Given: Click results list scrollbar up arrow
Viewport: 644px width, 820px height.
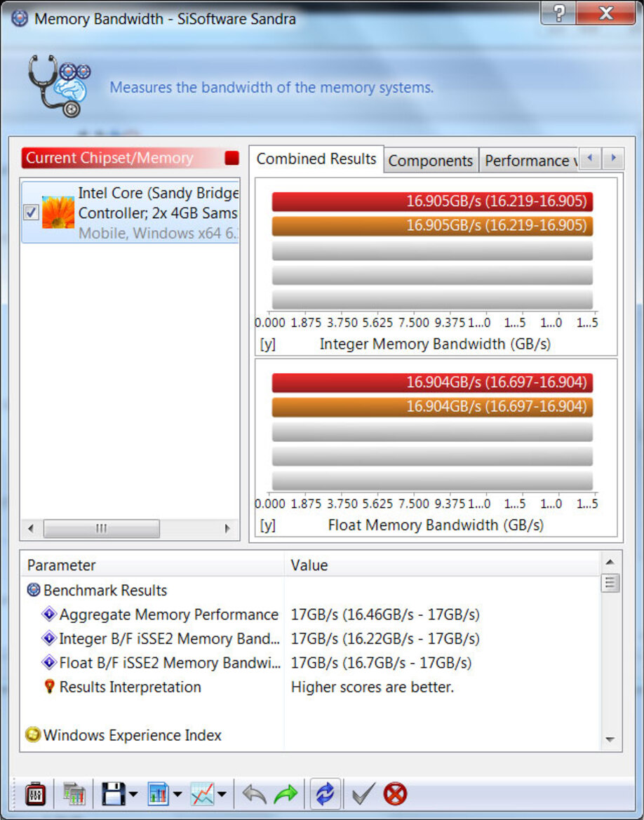Looking at the screenshot, I should (610, 562).
